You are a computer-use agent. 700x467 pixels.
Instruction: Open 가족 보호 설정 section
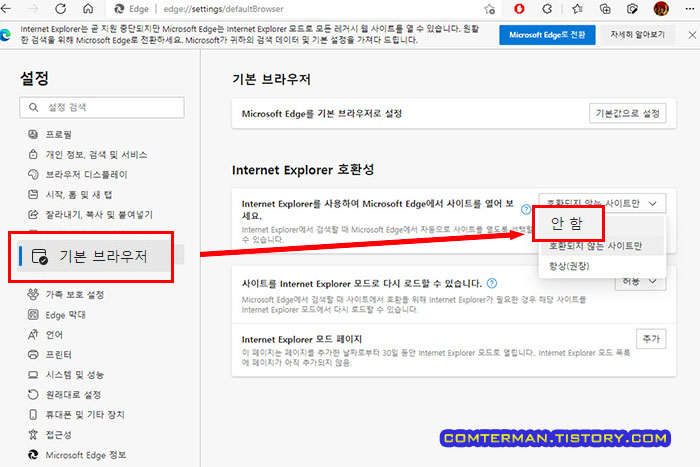coord(66,295)
